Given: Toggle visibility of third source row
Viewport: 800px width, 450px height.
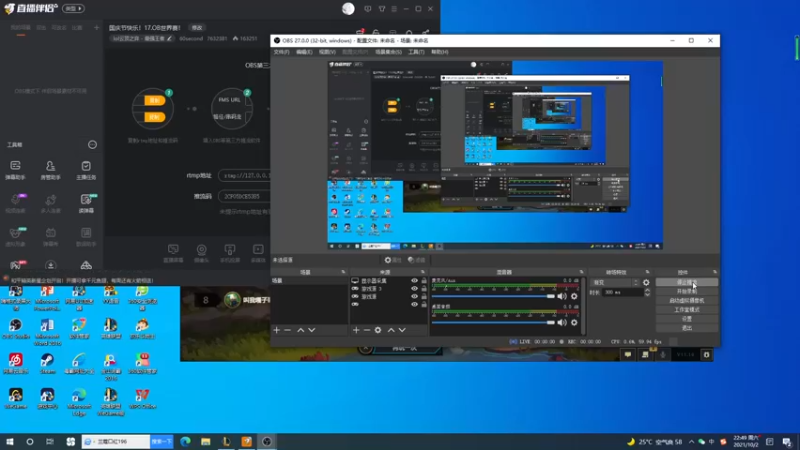Looking at the screenshot, I should 414,296.
